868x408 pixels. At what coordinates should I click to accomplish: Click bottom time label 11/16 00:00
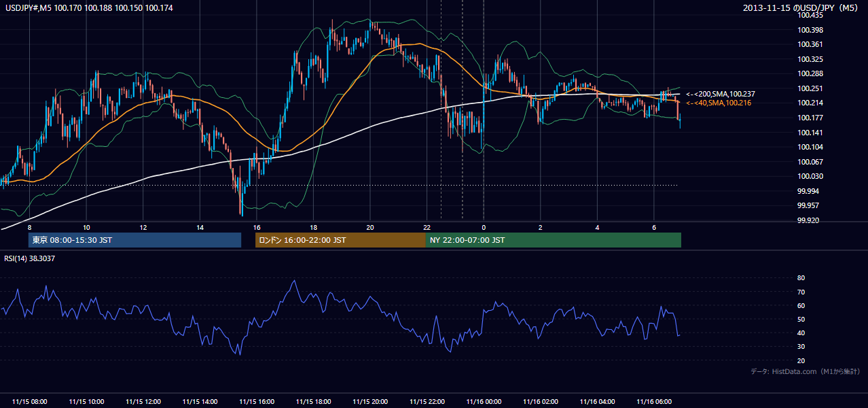(484, 402)
